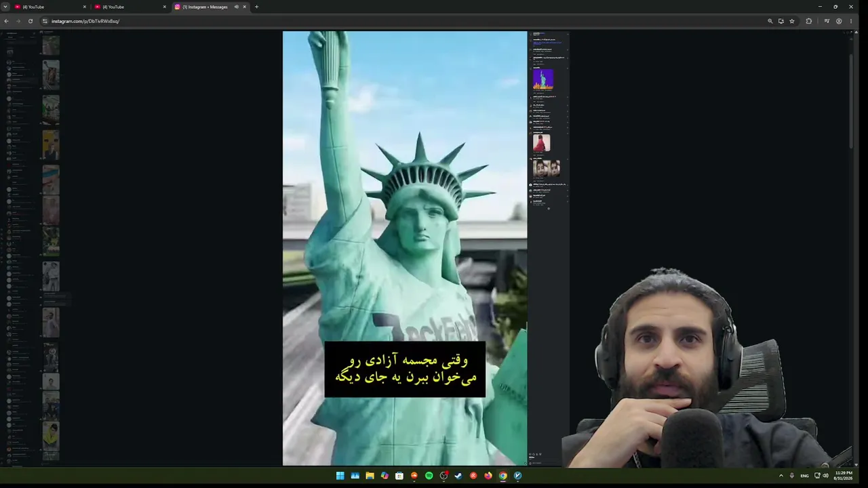Bookmark this page with the star
Screen dimensions: 868x488
(792, 21)
